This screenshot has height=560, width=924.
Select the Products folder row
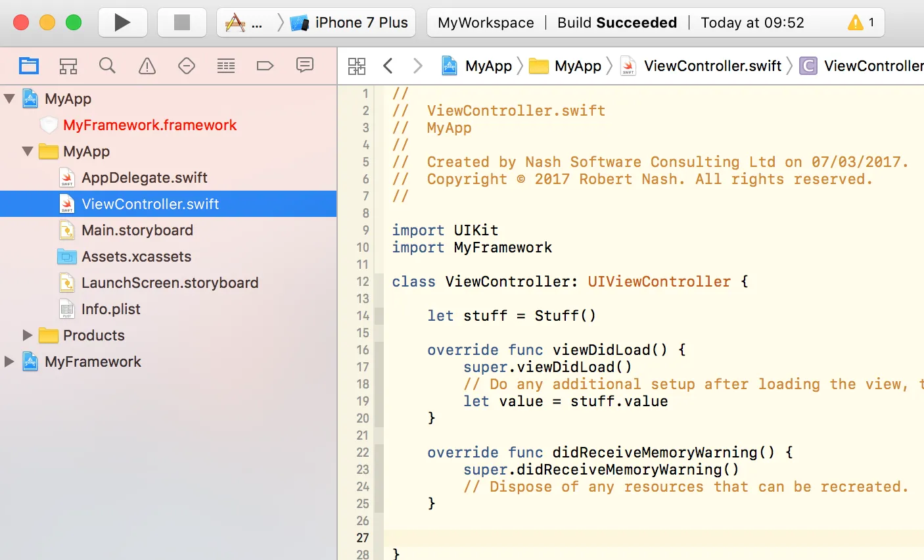point(168,335)
